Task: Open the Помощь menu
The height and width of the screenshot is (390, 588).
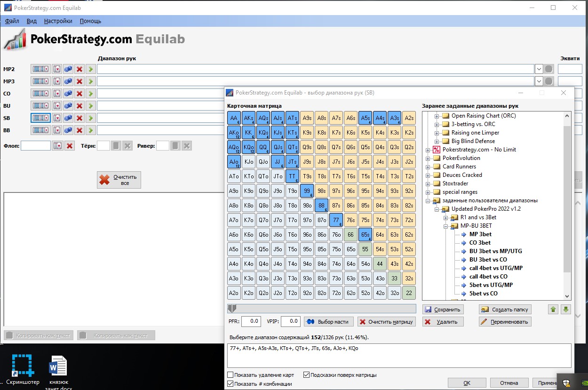Action: coord(90,21)
